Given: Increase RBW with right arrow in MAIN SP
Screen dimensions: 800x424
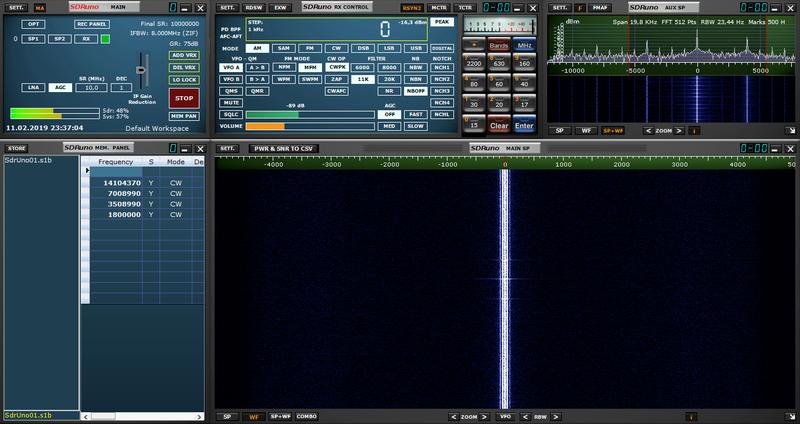Looking at the screenshot, I should click(556, 417).
